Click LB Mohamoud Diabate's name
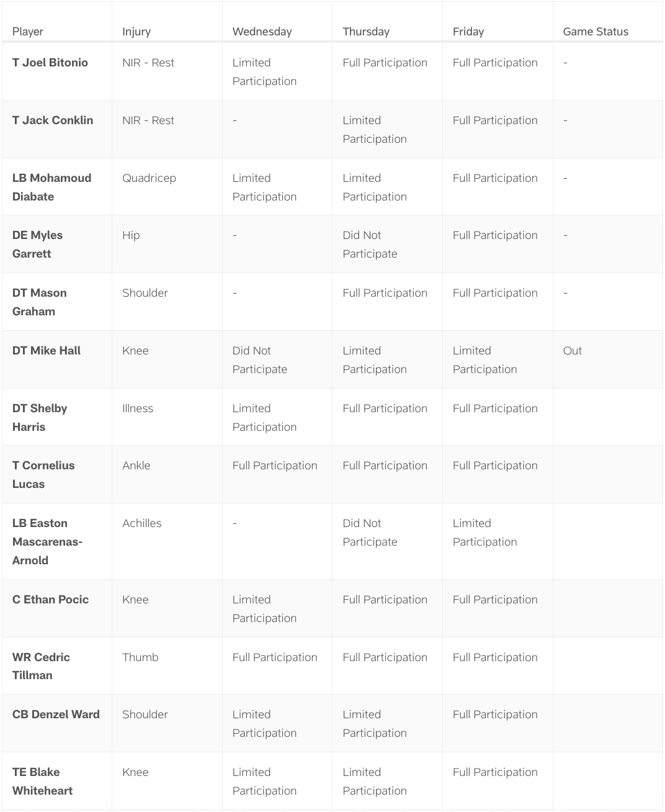Screen dimensions: 665x812 point(51,187)
